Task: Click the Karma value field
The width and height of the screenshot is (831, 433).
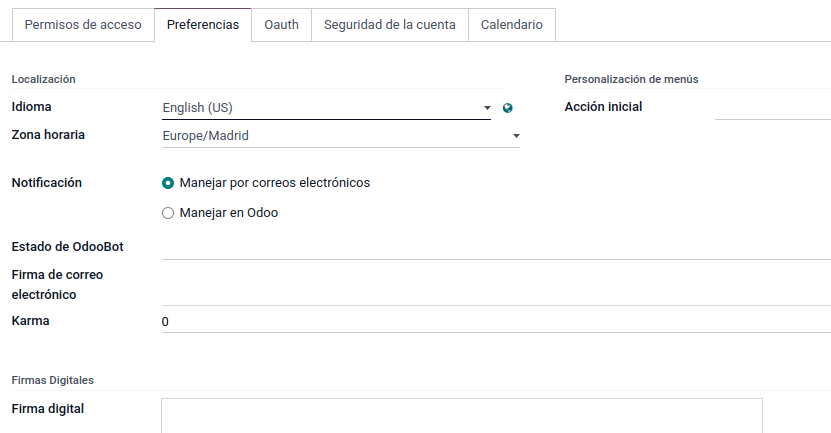Action: click(x=496, y=322)
